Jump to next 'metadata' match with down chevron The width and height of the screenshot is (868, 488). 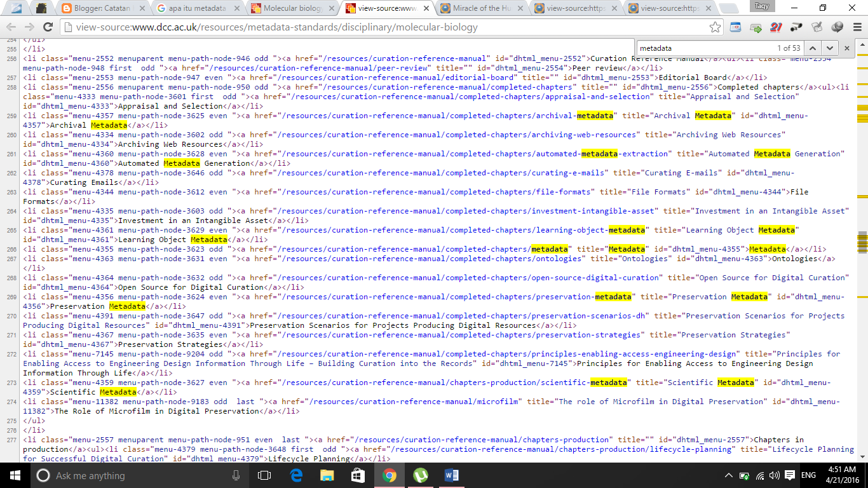pos(829,48)
